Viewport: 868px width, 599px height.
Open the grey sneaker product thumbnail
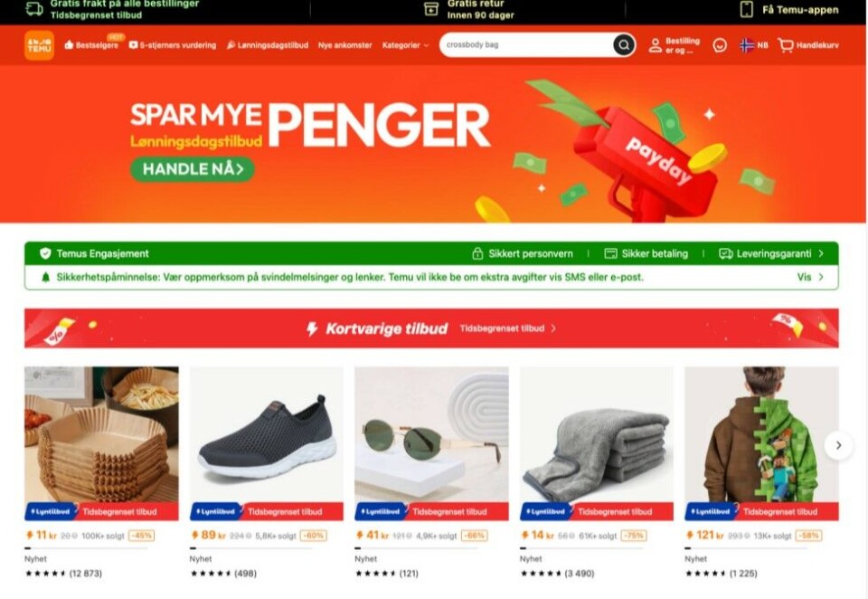tap(266, 435)
